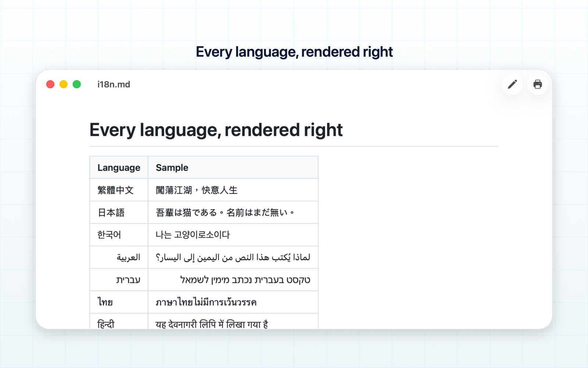Click the 'हिन्दी' language cell
This screenshot has width=588, height=368.
click(119, 321)
